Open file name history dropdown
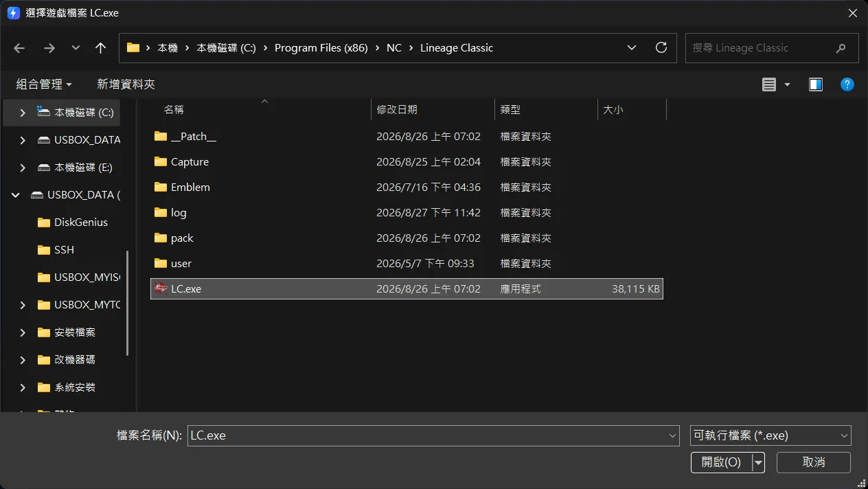868x489 pixels. tap(673, 435)
